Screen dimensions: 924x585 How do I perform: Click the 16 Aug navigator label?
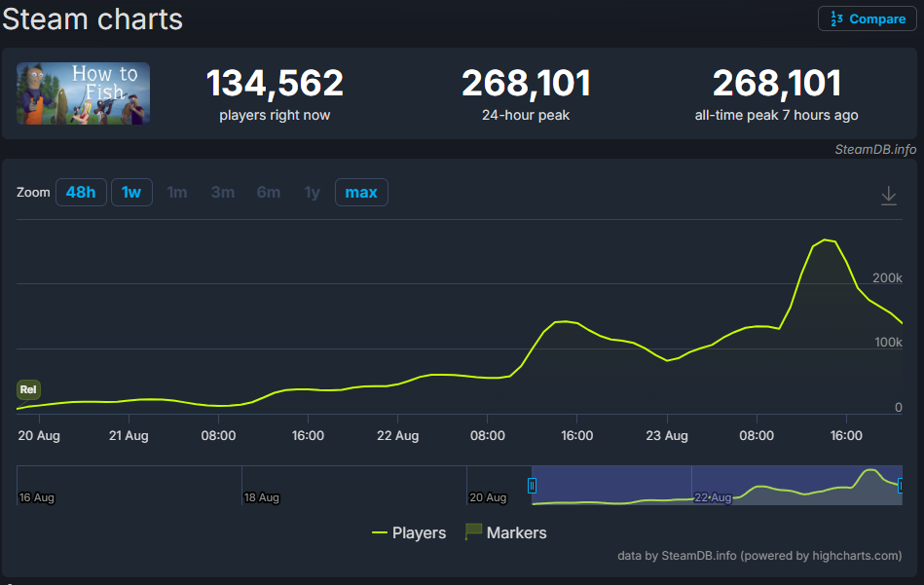click(x=37, y=497)
